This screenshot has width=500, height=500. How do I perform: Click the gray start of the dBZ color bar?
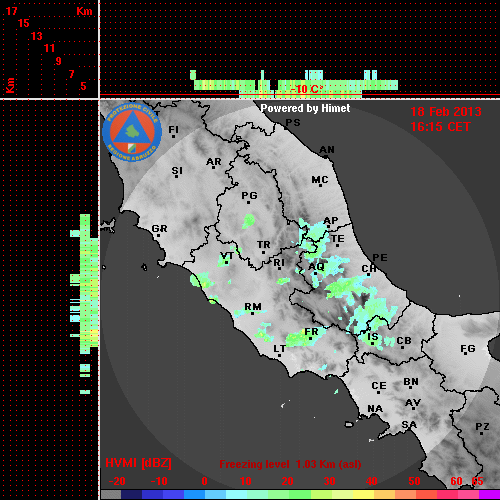(111, 495)
